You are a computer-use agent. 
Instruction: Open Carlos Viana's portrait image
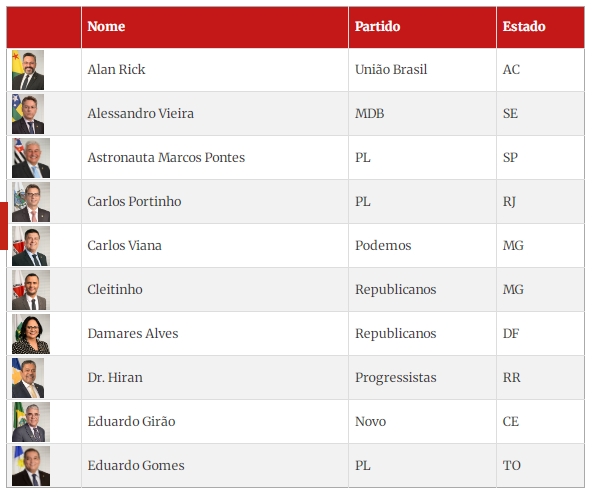click(x=31, y=246)
